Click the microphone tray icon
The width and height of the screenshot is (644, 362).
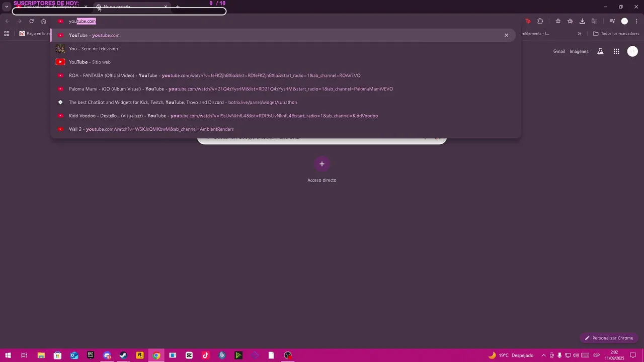pos(559,355)
